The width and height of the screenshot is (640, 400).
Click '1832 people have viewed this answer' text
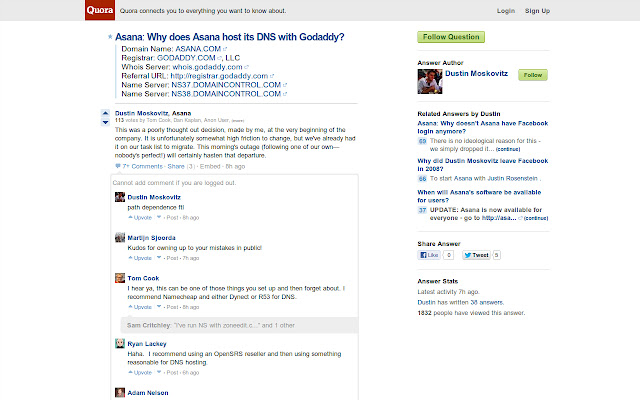tap(471, 313)
